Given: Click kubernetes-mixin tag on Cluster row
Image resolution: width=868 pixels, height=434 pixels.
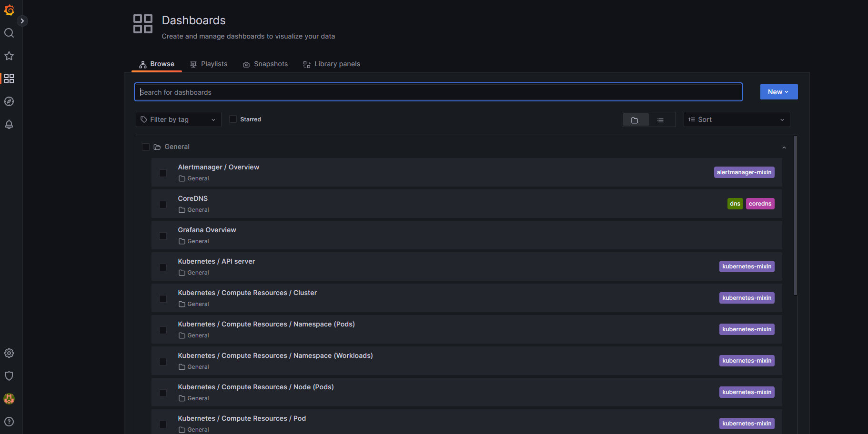Looking at the screenshot, I should pyautogui.click(x=747, y=298).
